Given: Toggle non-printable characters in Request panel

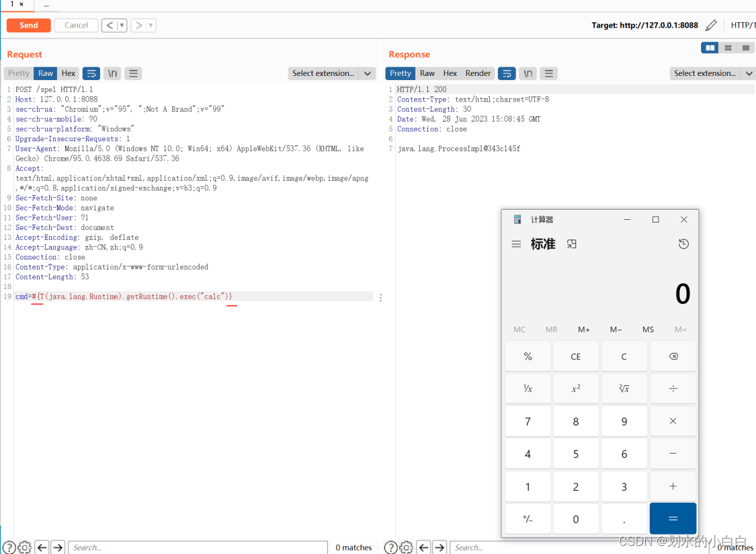Looking at the screenshot, I should [x=112, y=73].
